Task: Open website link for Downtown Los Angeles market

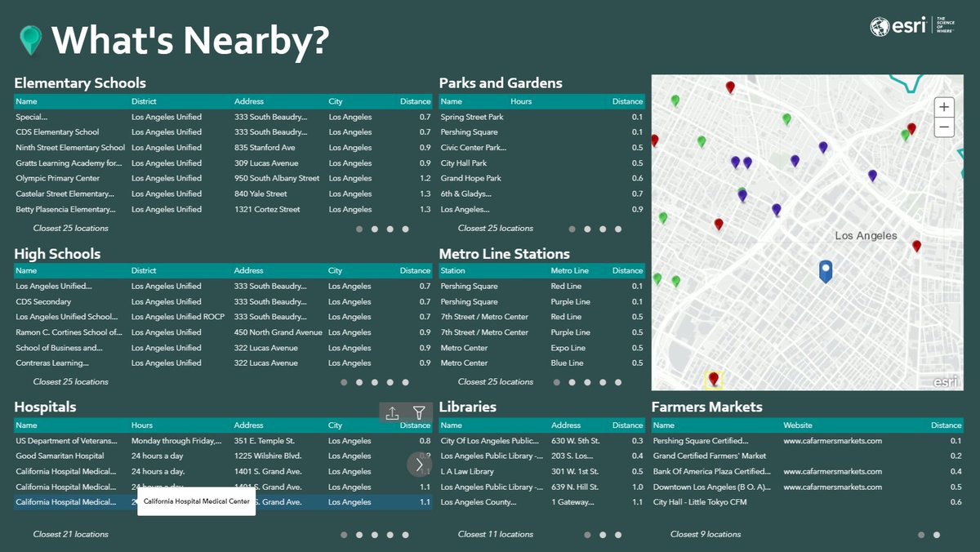Action: click(x=832, y=487)
